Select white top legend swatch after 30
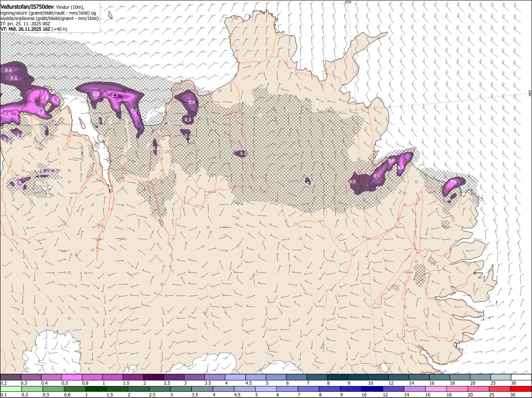This screenshot has height=398, width=532. (x=521, y=377)
